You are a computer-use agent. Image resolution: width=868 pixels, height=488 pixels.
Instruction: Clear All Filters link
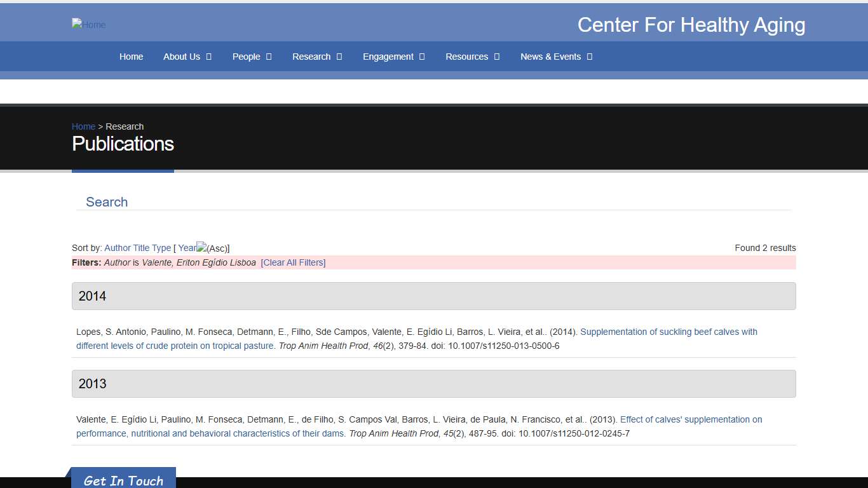293,262
